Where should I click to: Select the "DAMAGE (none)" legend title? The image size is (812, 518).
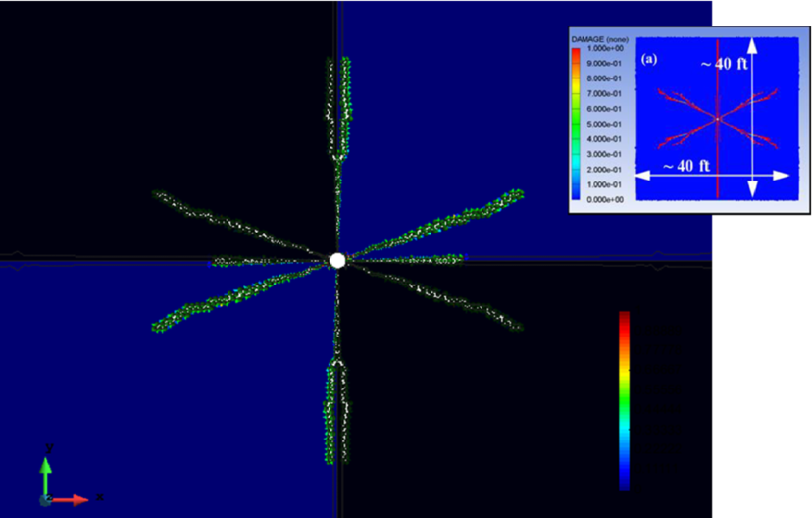pos(601,37)
